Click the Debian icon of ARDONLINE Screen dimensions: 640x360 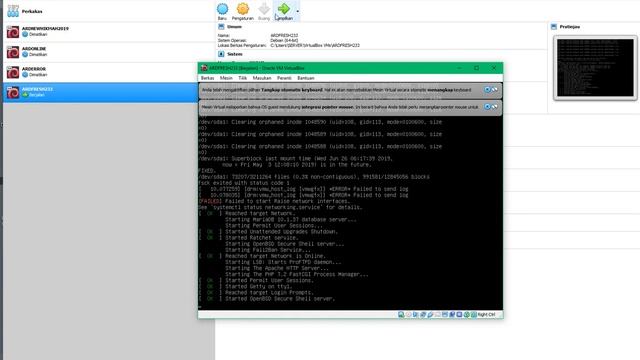click(x=13, y=52)
